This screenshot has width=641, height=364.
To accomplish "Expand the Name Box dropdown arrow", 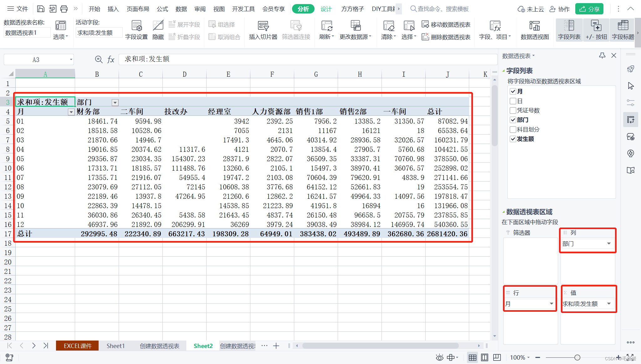I will [x=71, y=59].
